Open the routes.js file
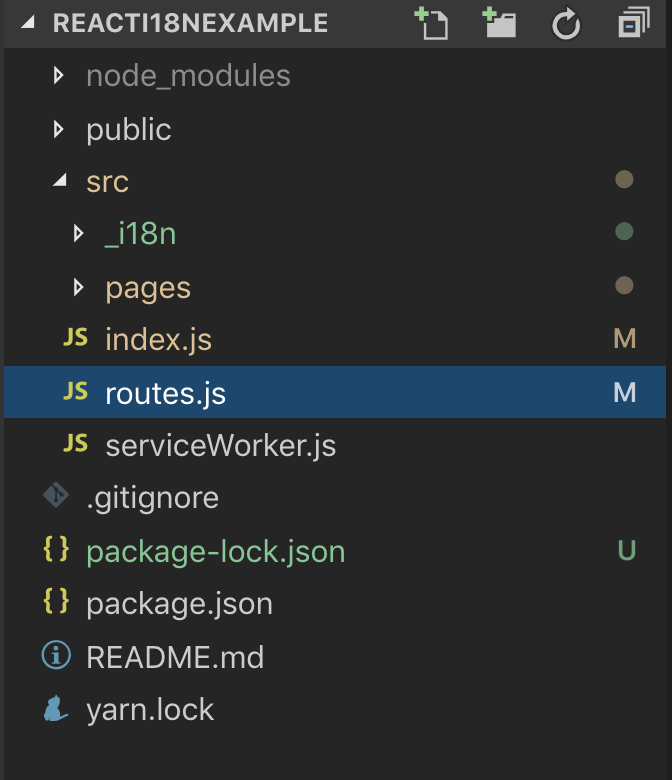This screenshot has width=672, height=780. (x=166, y=394)
